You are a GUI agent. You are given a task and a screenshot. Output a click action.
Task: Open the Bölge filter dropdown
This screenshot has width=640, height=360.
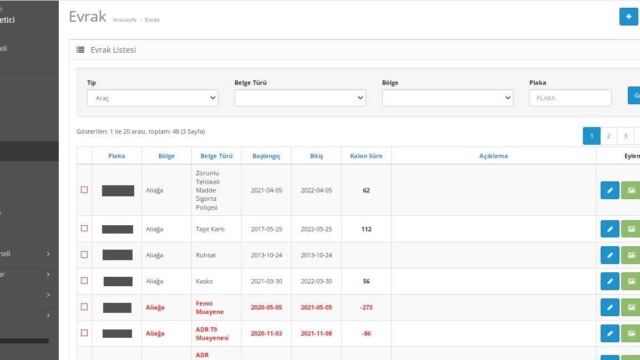point(448,98)
